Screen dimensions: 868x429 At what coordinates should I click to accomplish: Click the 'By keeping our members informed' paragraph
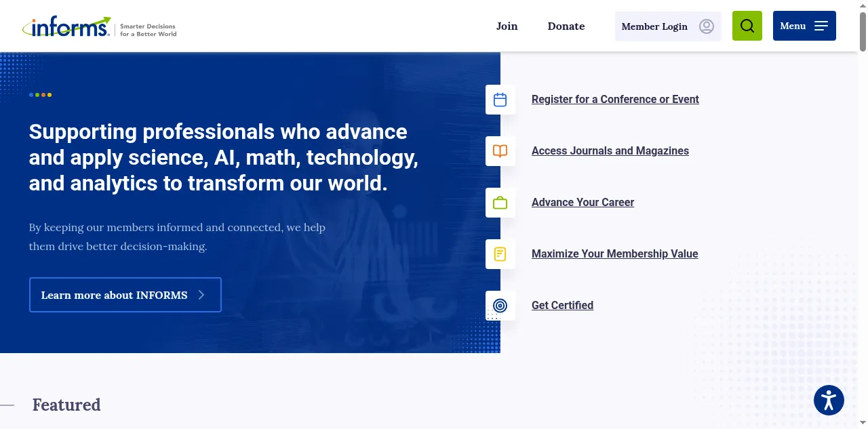(x=177, y=237)
